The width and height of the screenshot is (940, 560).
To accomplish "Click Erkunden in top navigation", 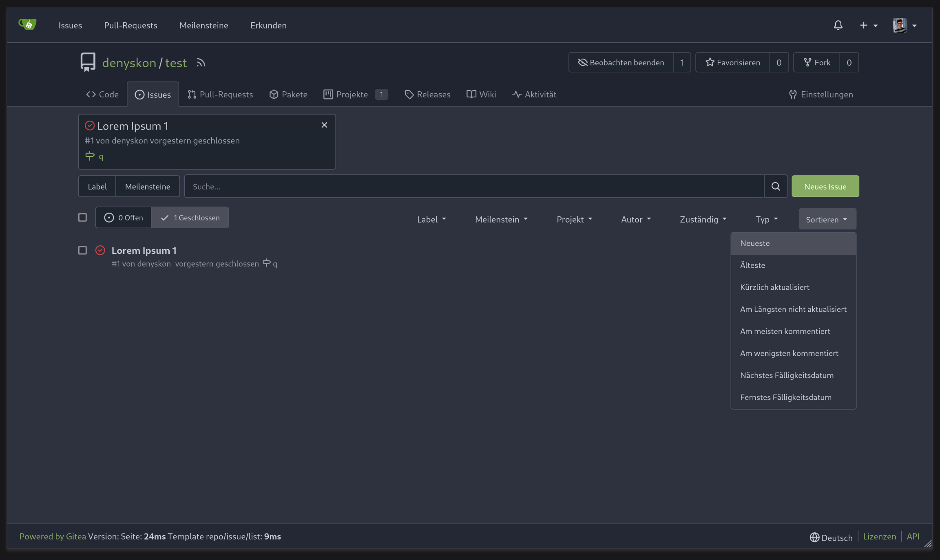I will click(x=268, y=25).
